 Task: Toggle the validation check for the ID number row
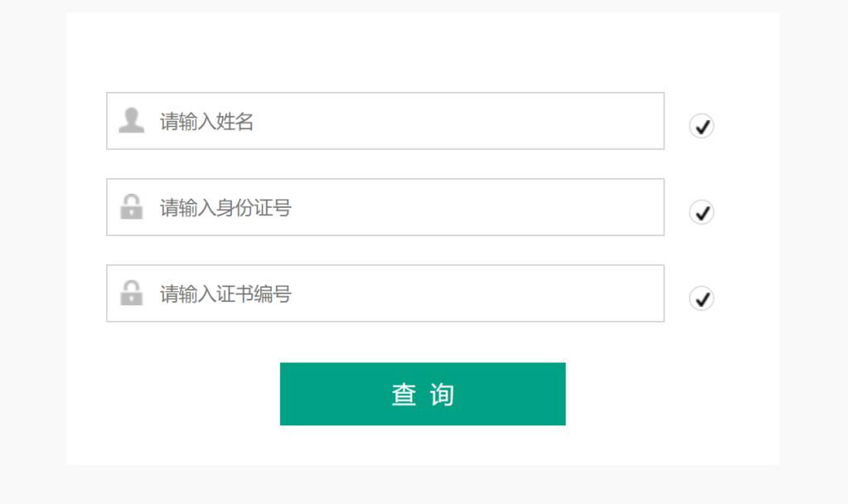tap(701, 213)
